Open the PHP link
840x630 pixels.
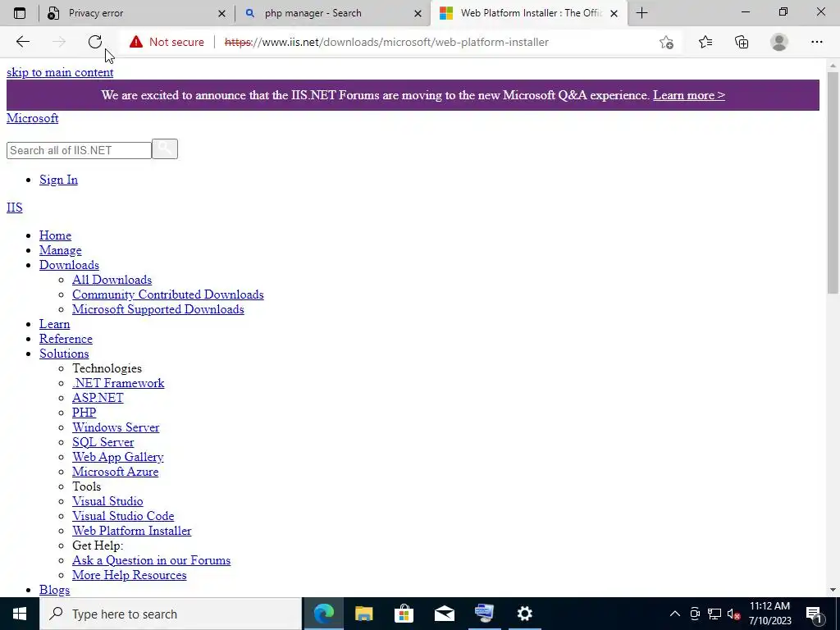coord(84,413)
